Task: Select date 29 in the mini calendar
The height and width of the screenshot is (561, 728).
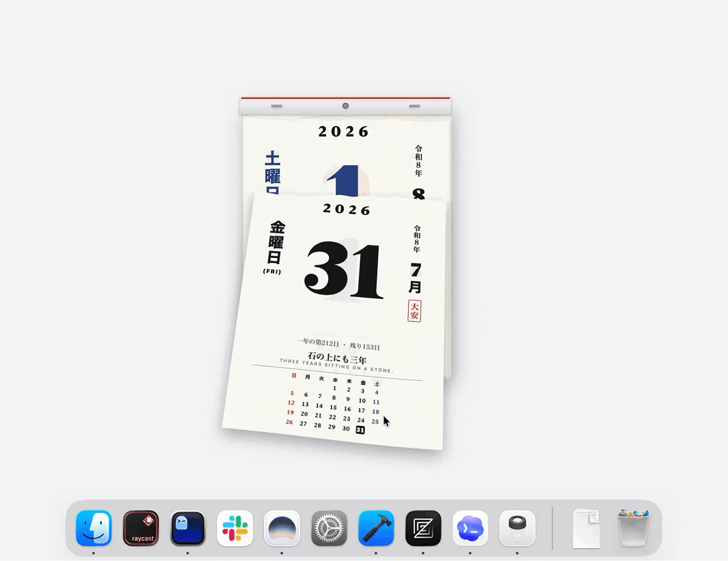Action: pos(332,427)
